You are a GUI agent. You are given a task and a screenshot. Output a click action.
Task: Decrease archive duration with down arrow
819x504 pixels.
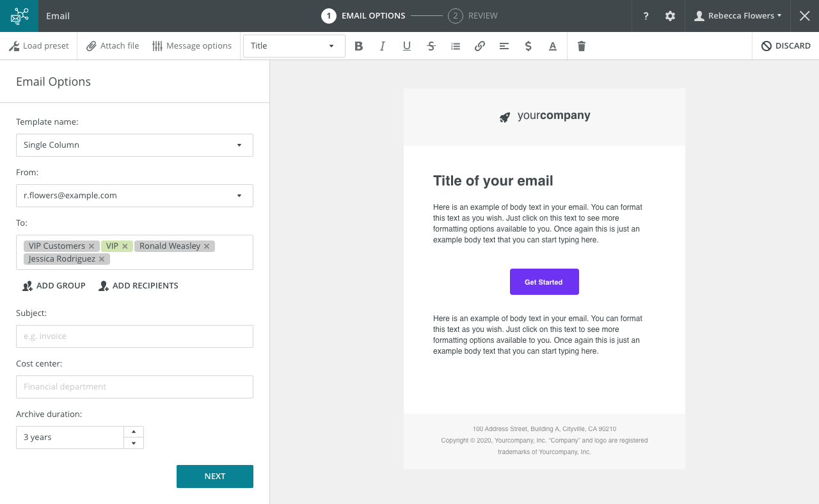[x=134, y=443]
